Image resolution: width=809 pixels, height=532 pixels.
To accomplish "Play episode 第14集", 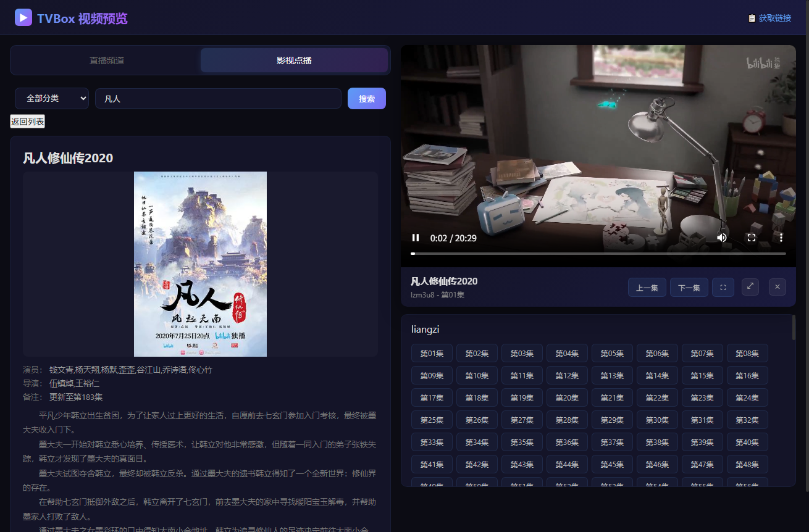I will pos(658,376).
